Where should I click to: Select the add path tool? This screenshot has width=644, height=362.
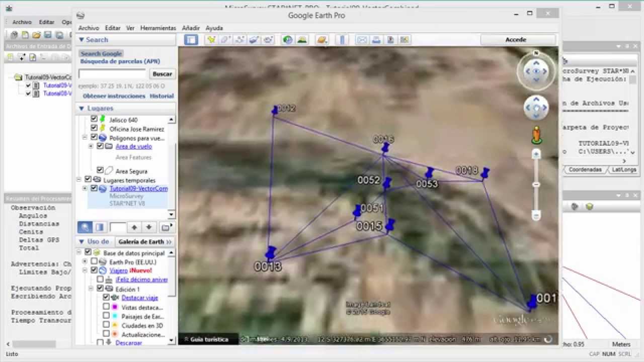(240, 40)
